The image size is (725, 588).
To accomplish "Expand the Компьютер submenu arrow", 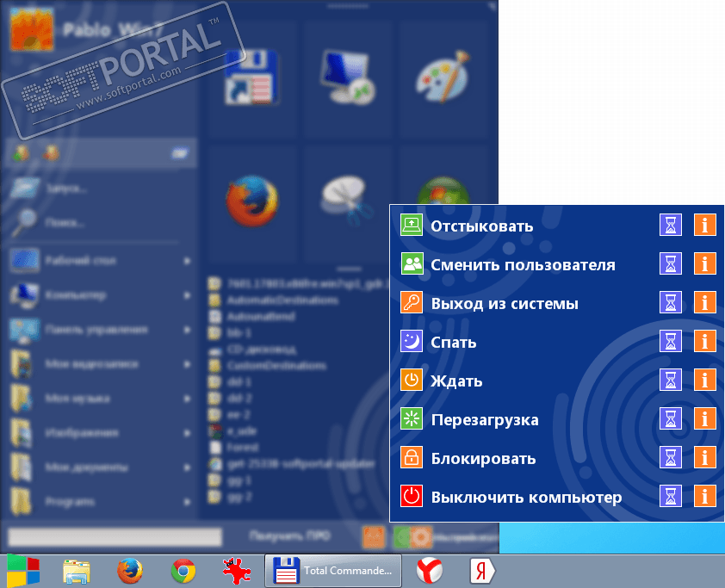I will pyautogui.click(x=187, y=295).
